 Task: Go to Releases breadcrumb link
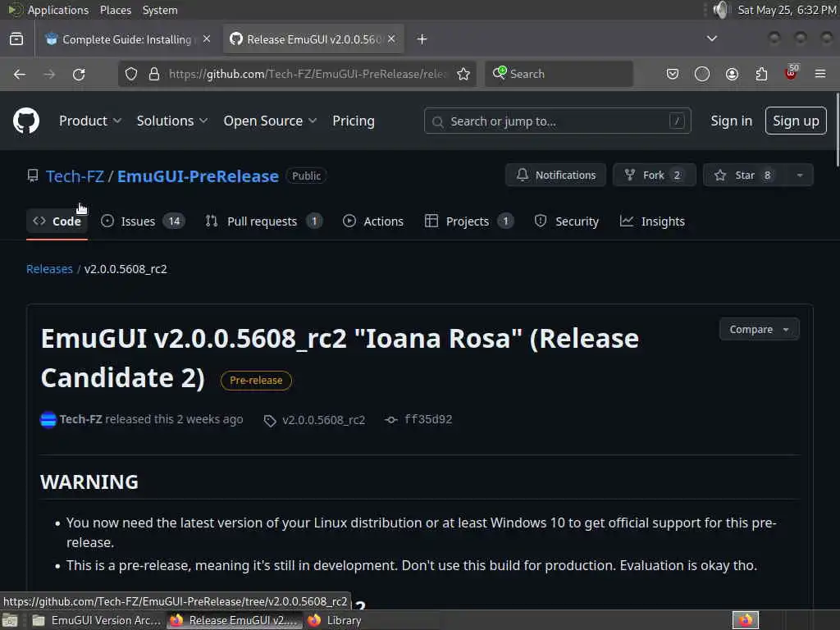tap(49, 269)
